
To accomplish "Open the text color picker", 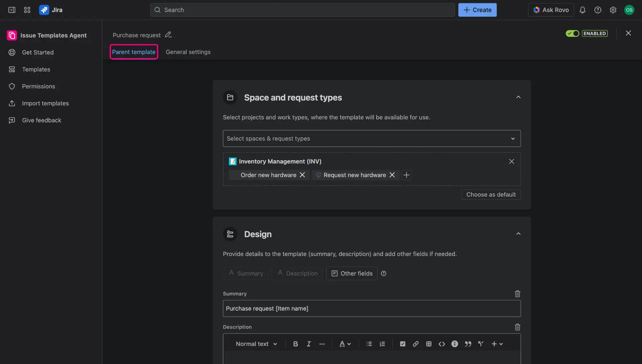I will [345, 344].
